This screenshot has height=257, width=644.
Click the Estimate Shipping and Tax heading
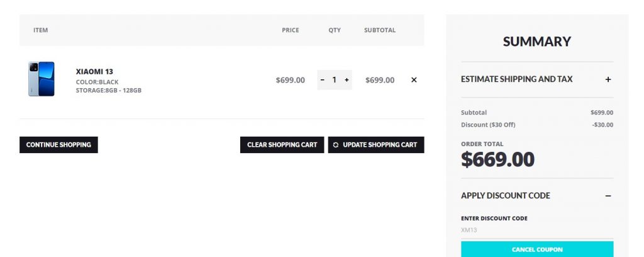517,79
